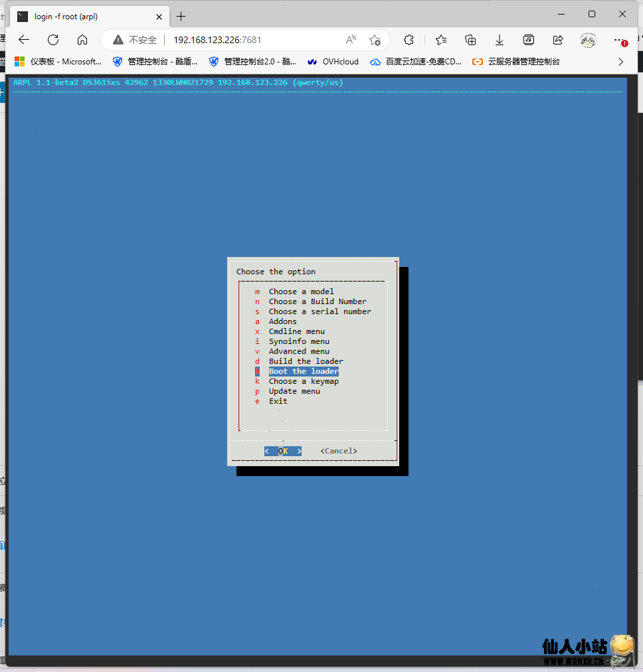This screenshot has width=643, height=672.
Task: Open the Downloads arrow icon
Action: point(500,39)
